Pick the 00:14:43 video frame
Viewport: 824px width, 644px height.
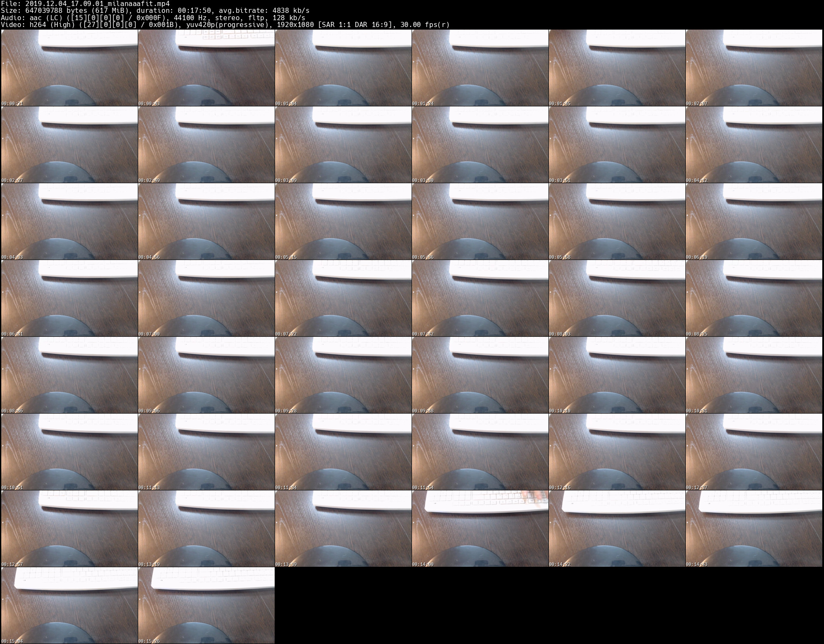click(754, 529)
